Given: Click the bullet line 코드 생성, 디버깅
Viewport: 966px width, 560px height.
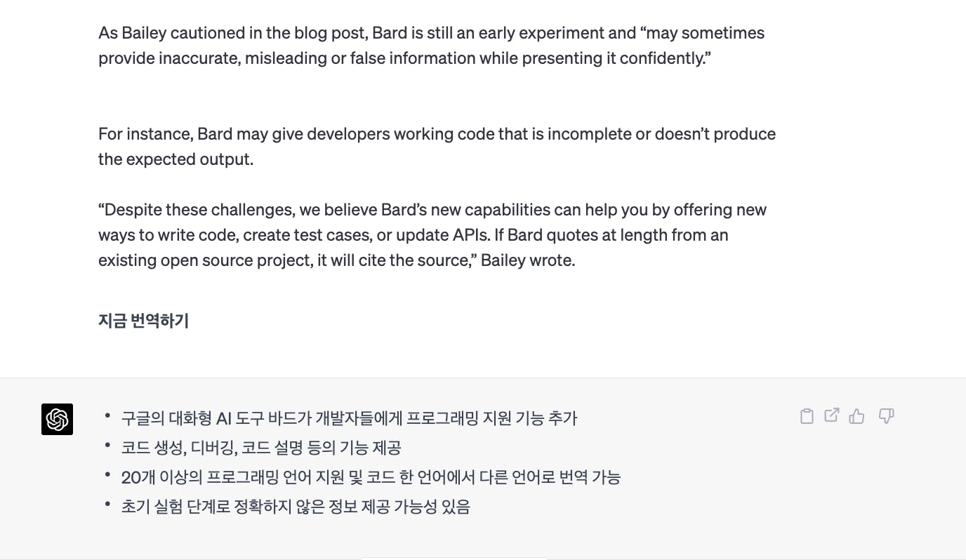Looking at the screenshot, I should pos(261,448).
